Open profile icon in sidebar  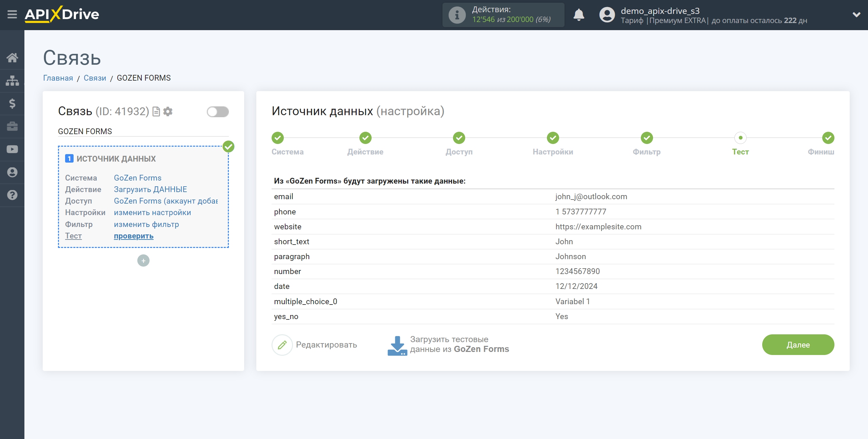click(x=12, y=172)
